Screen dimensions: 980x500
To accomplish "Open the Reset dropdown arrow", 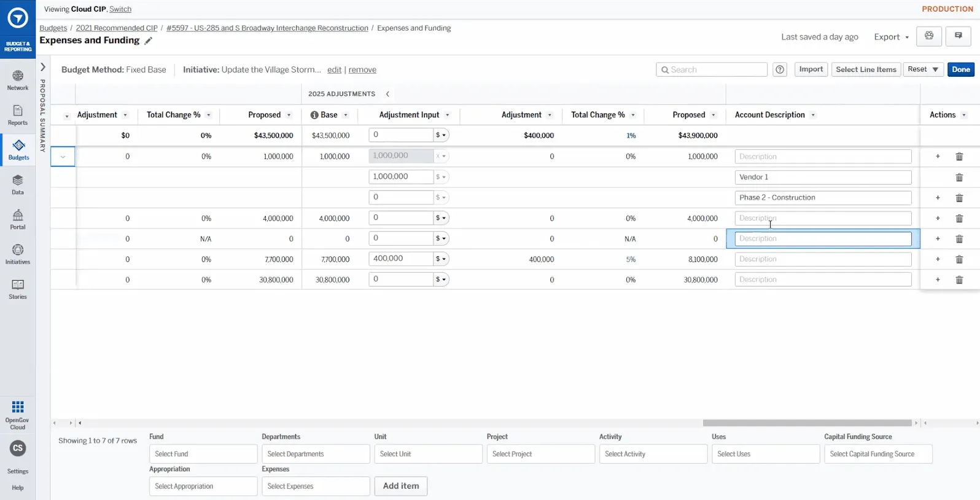I will pyautogui.click(x=935, y=69).
